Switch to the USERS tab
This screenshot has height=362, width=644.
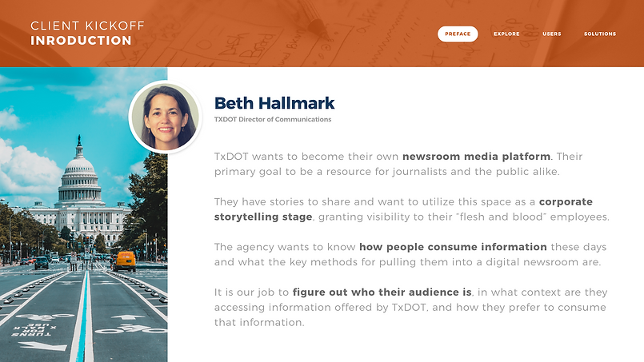(x=551, y=34)
